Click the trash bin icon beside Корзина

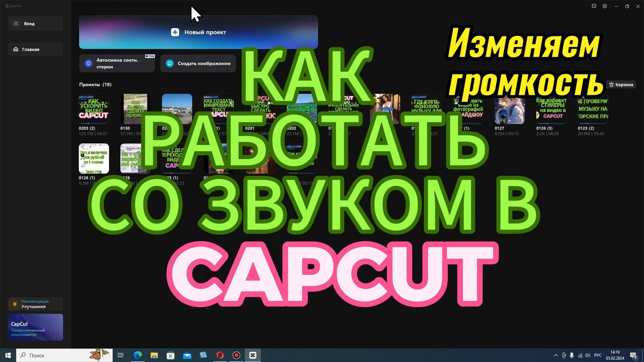pos(611,84)
